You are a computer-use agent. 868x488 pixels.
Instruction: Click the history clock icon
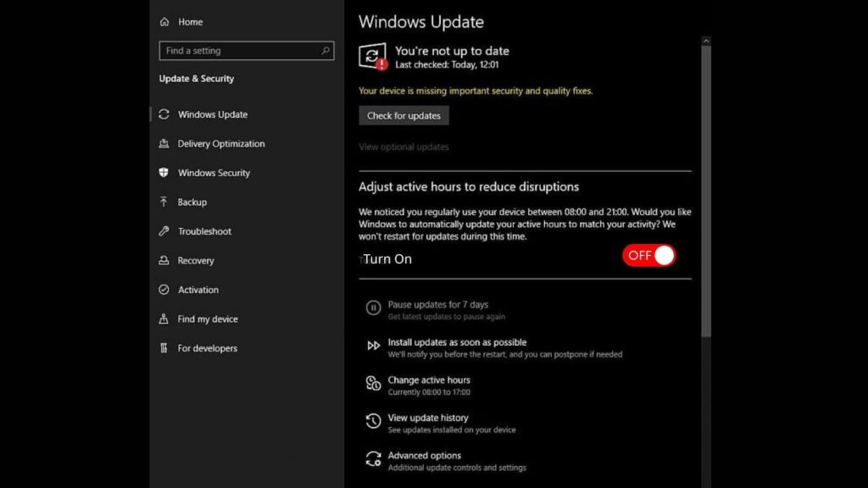[373, 420]
